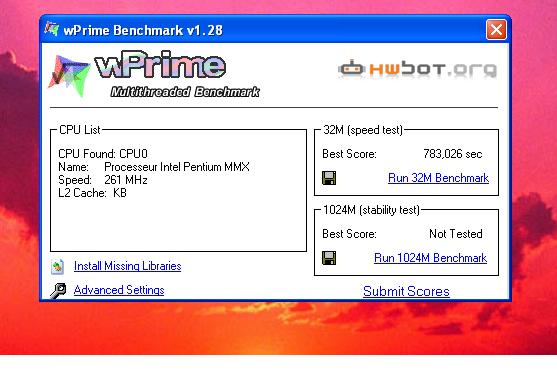The width and height of the screenshot is (557, 384).
Task: Click the Processeur Intel Pentium MMX name
Action: point(177,167)
